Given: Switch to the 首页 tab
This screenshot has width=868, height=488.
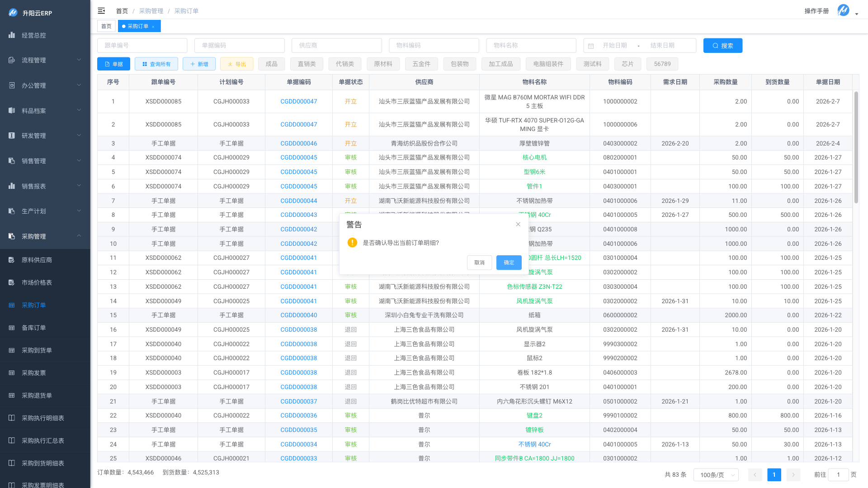Looking at the screenshot, I should [x=106, y=26].
